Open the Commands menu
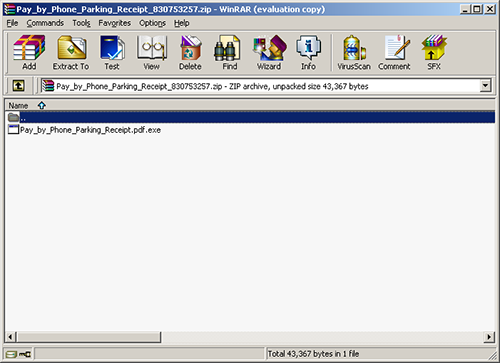The image size is (500, 363). (45, 23)
